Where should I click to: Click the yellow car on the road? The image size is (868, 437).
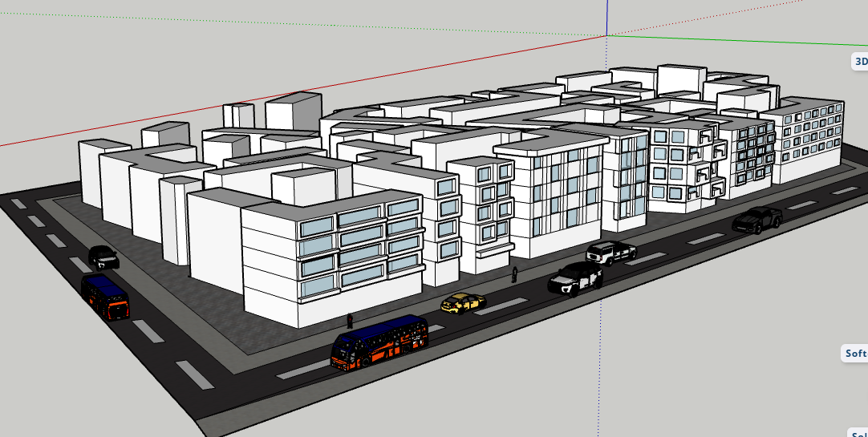pos(463,302)
